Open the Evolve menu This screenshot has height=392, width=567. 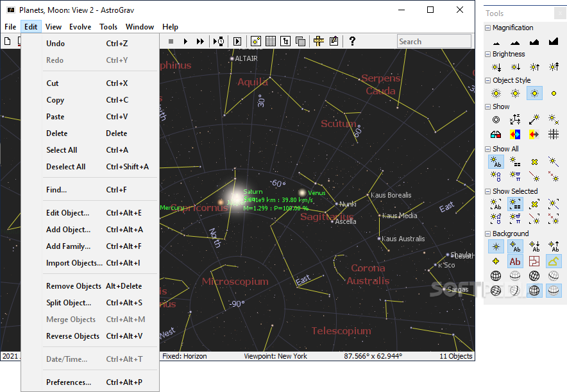pyautogui.click(x=80, y=27)
